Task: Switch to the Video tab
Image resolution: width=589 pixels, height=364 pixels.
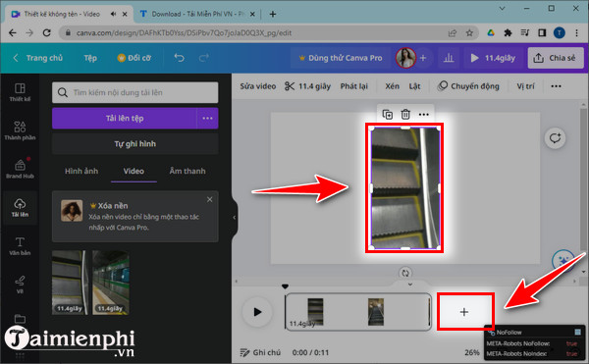Action: (x=134, y=171)
